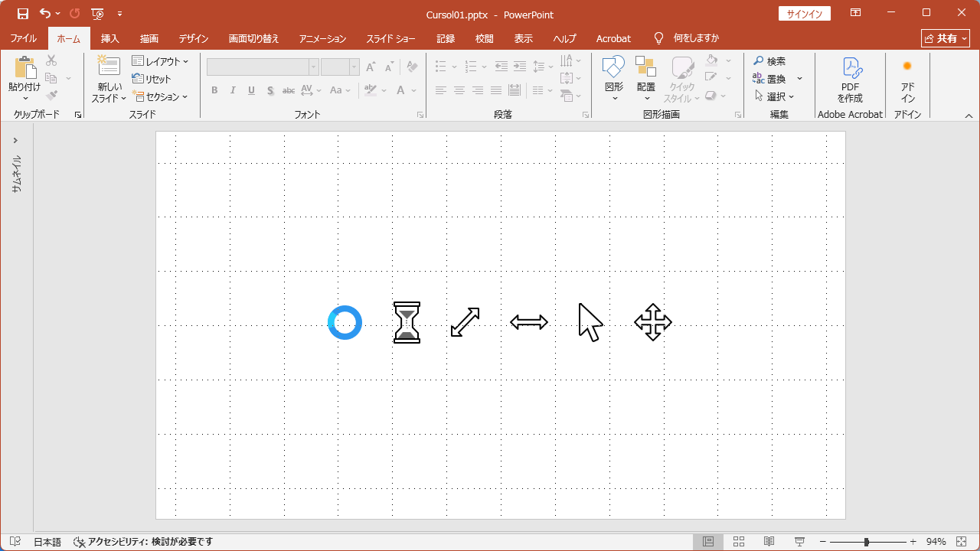Screen dimensions: 980x551
Task: Toggle underline formatting
Action: (x=251, y=90)
